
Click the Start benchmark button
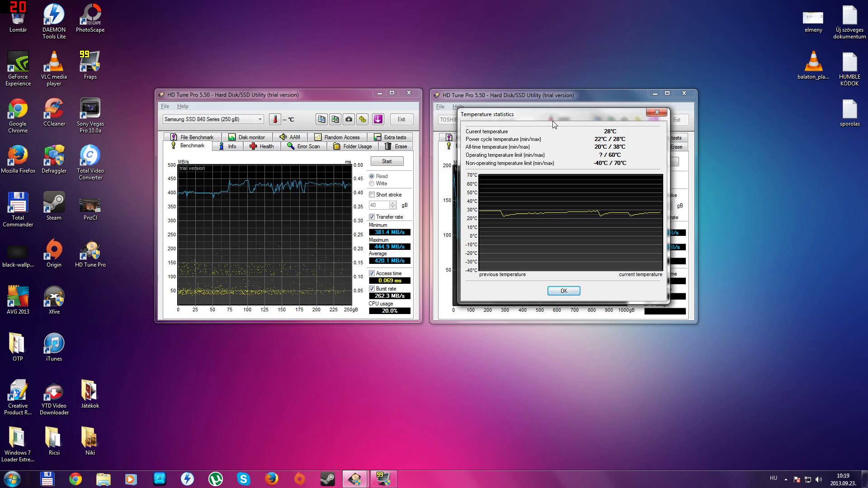pyautogui.click(x=387, y=161)
